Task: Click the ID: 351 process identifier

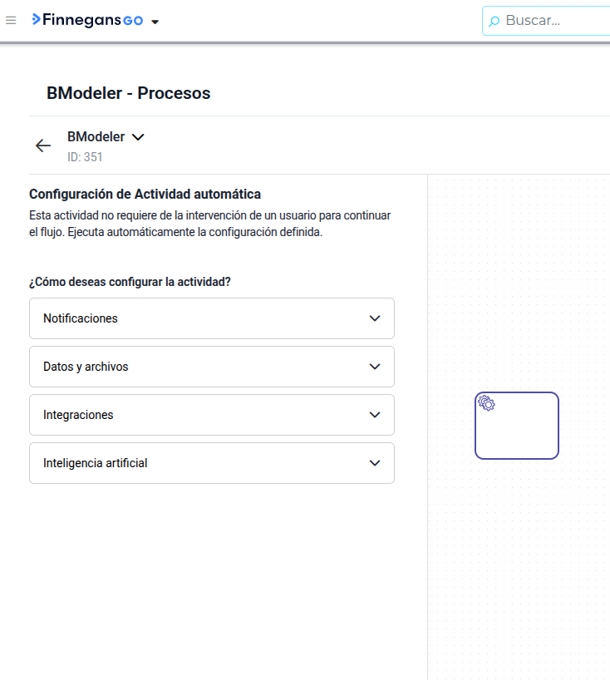Action: (x=85, y=157)
